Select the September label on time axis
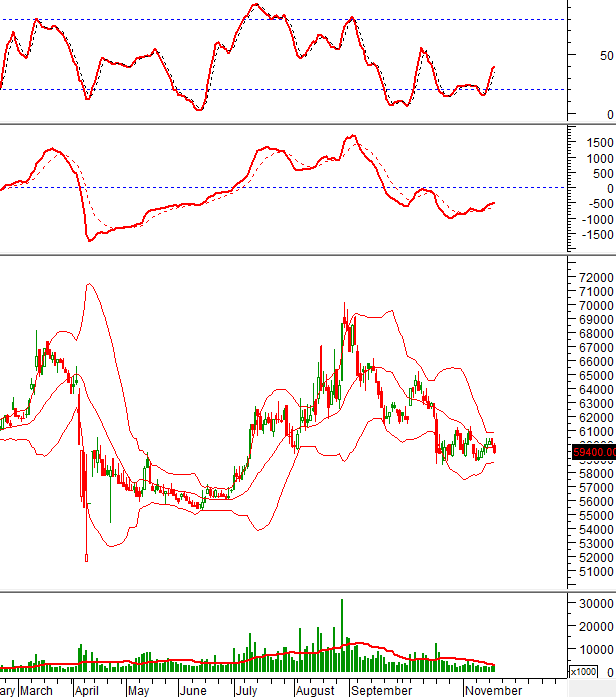616x697 pixels. 380,689
